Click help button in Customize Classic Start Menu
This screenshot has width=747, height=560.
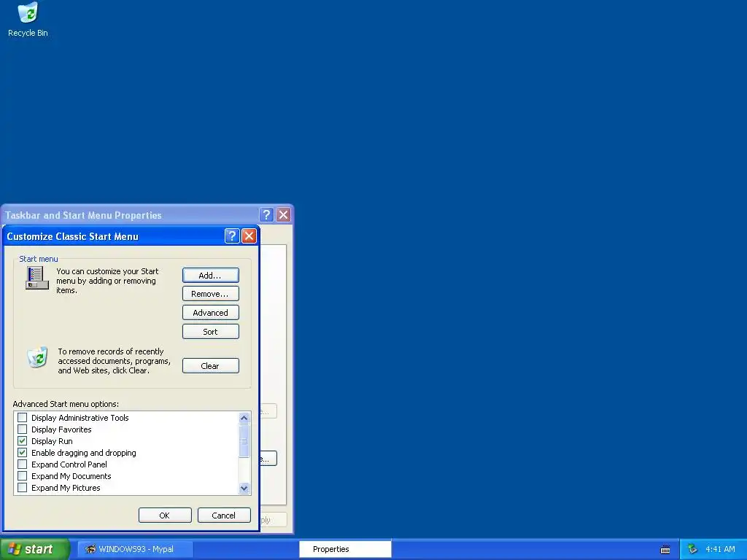tap(232, 236)
